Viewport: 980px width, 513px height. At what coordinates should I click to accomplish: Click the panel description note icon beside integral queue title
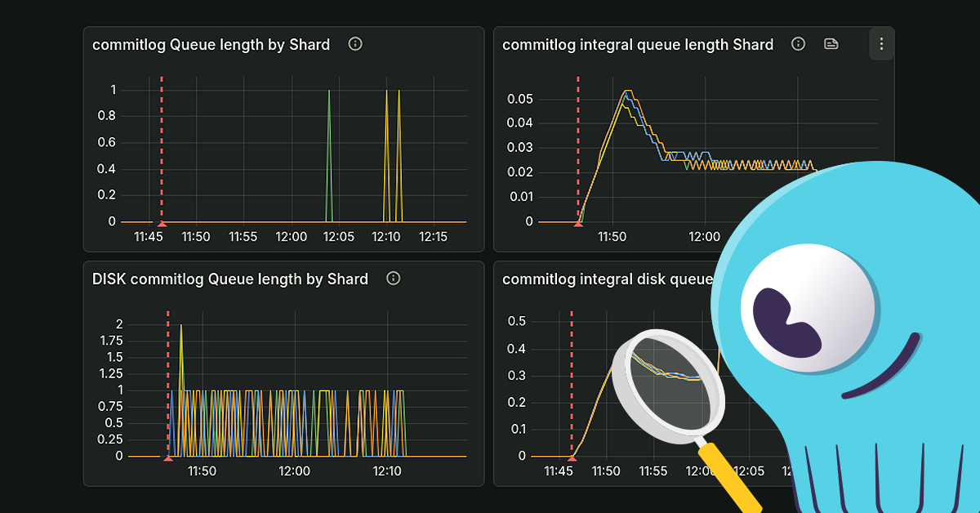click(831, 44)
